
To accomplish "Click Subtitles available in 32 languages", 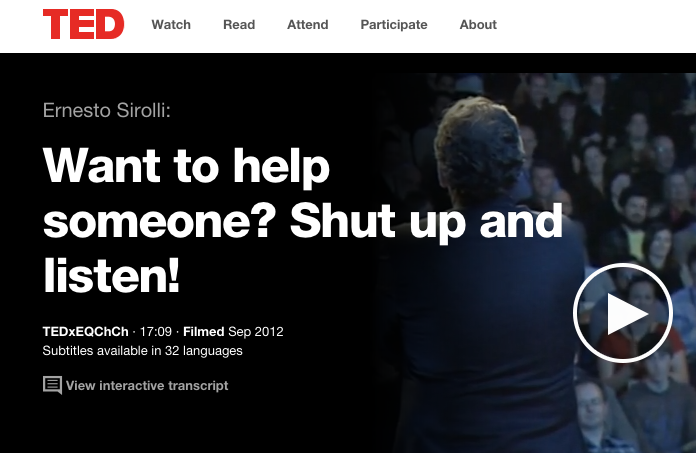I will (x=142, y=351).
